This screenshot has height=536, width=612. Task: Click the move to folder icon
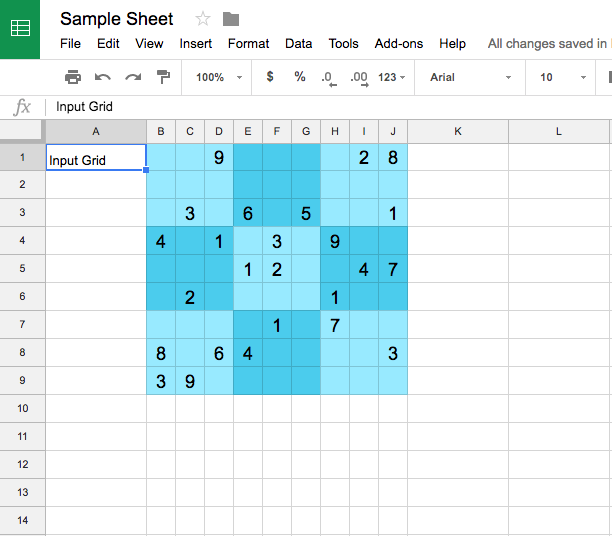coord(231,19)
